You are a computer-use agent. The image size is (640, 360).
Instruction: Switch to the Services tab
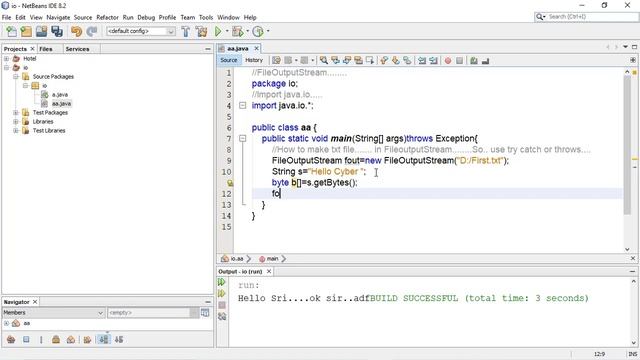[77, 49]
